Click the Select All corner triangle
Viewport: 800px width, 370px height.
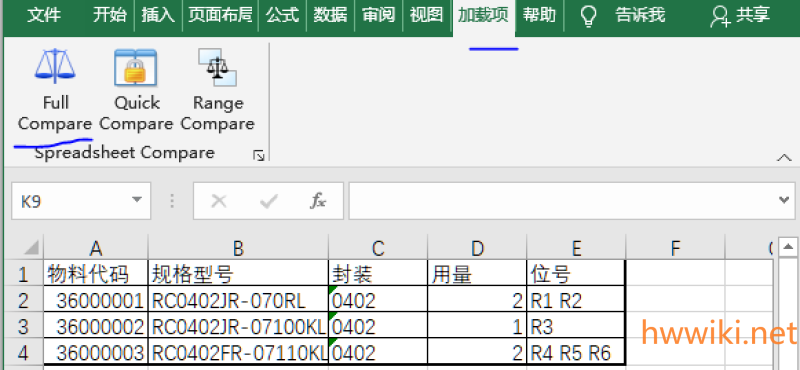click(x=30, y=248)
